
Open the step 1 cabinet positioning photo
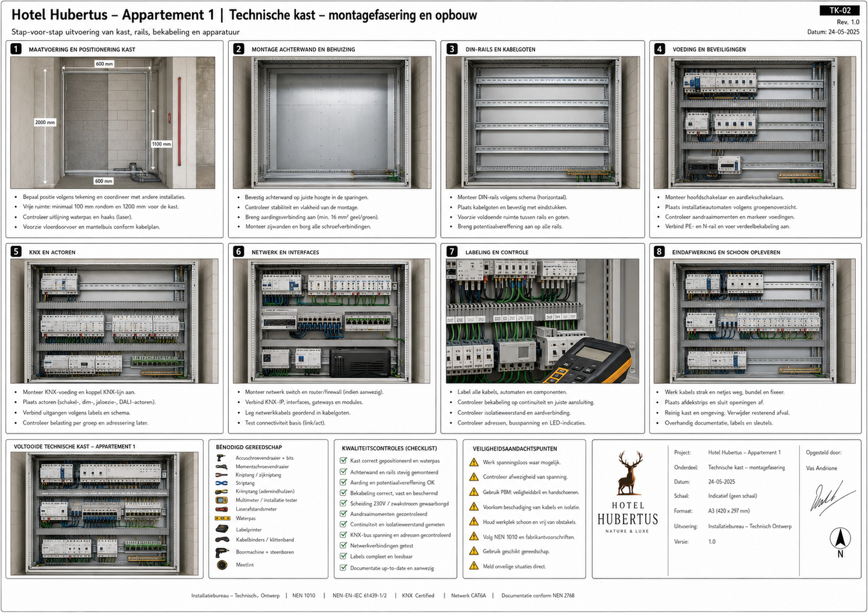coord(113,122)
